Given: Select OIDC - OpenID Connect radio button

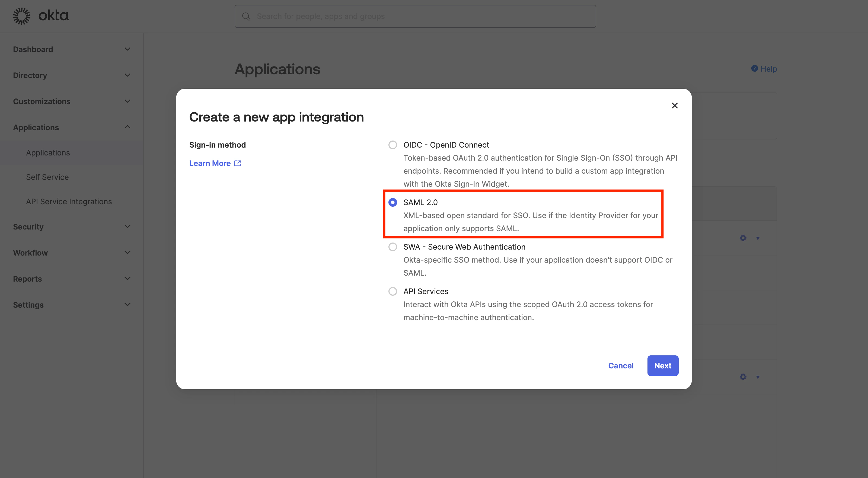Looking at the screenshot, I should (x=392, y=145).
